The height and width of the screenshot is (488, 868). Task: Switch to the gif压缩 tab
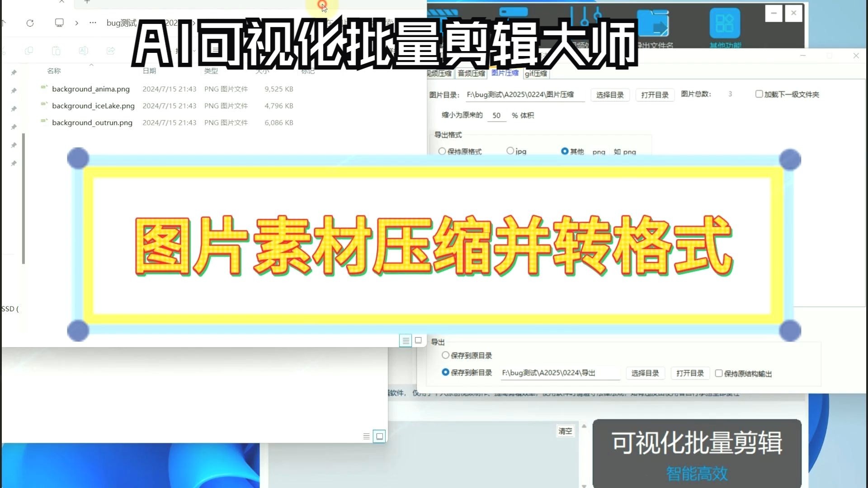click(x=536, y=73)
